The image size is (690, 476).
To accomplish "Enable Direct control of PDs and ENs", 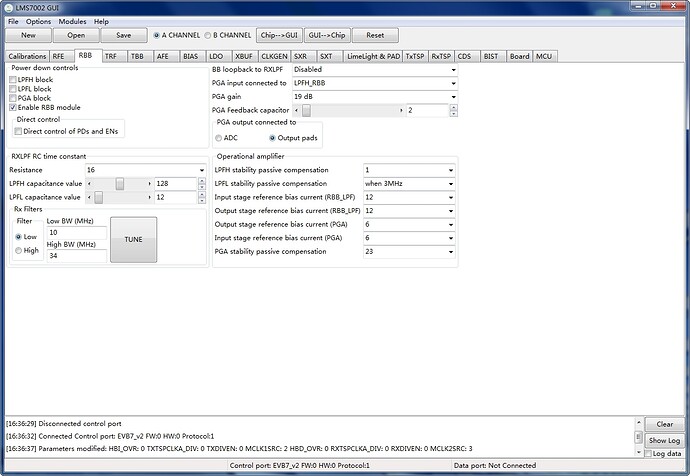I will point(18,131).
